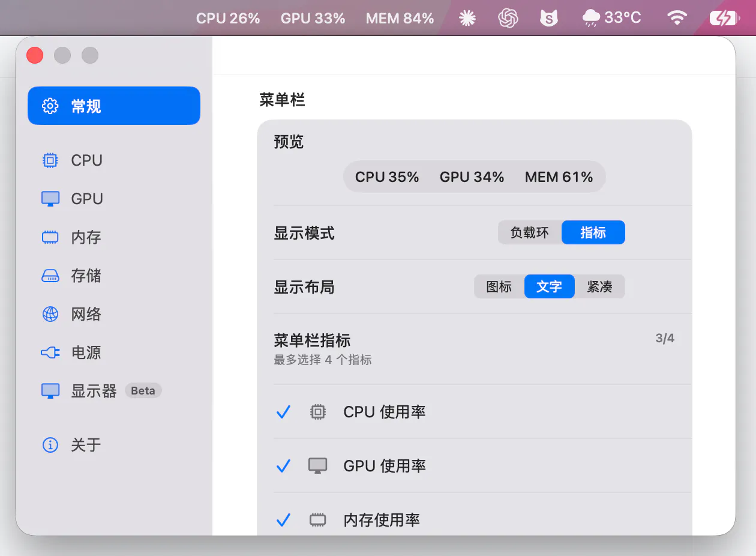This screenshot has height=556, width=756.
Task: Click the CPU 35% preview text
Action: click(x=387, y=177)
